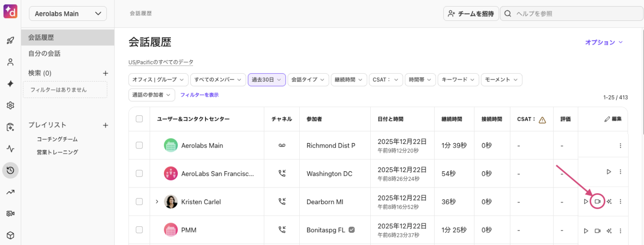
Task: Play the Washington DC call recording
Action: pyautogui.click(x=609, y=172)
